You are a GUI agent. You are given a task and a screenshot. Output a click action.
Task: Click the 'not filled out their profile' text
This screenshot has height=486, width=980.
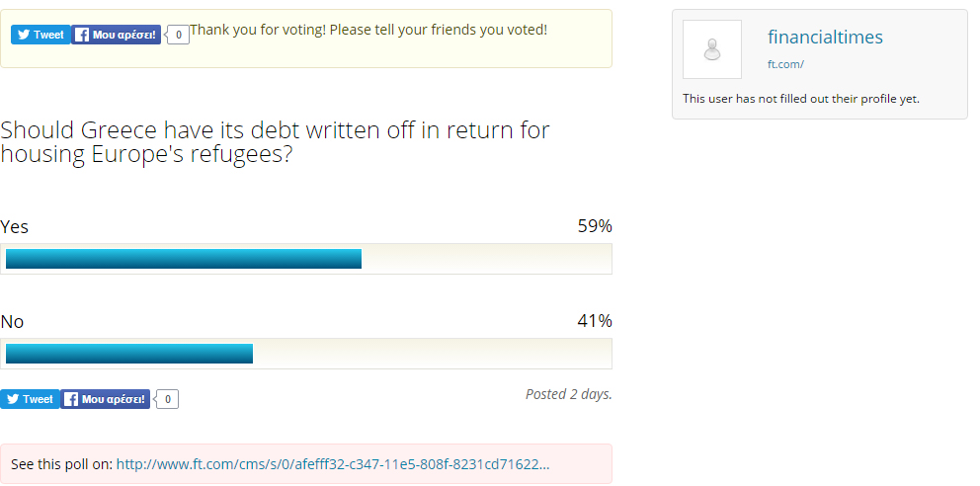click(801, 99)
